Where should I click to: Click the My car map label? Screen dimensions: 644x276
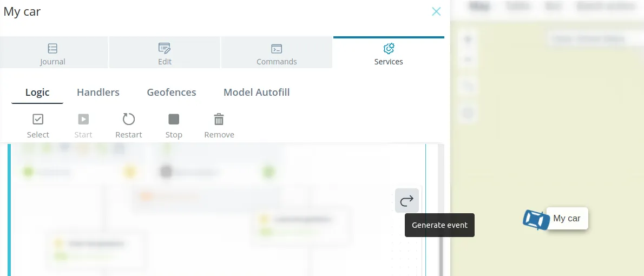pos(567,218)
